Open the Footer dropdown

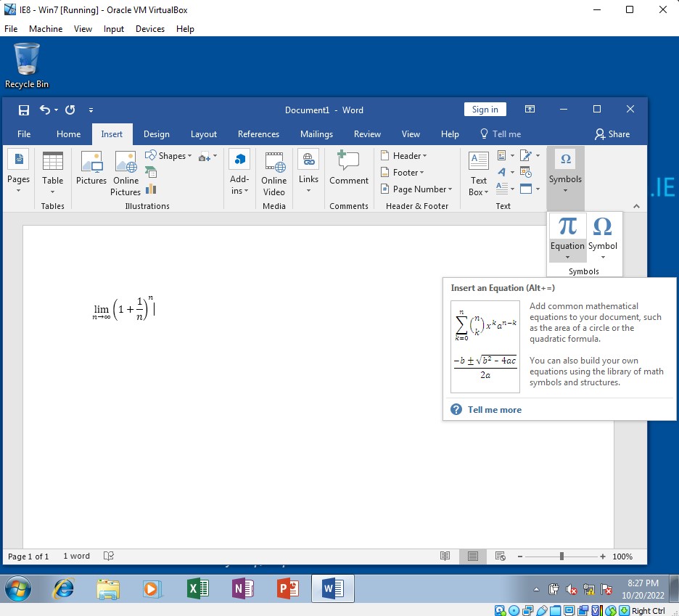pos(402,173)
